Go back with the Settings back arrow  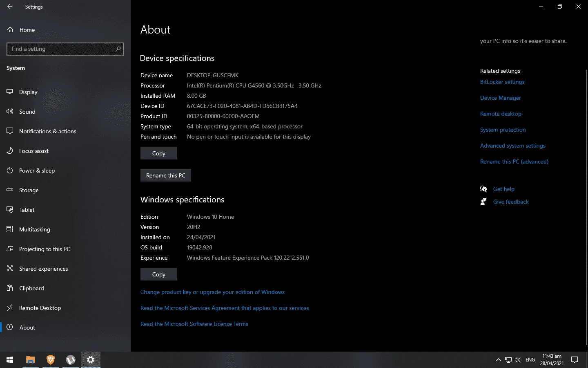click(10, 7)
